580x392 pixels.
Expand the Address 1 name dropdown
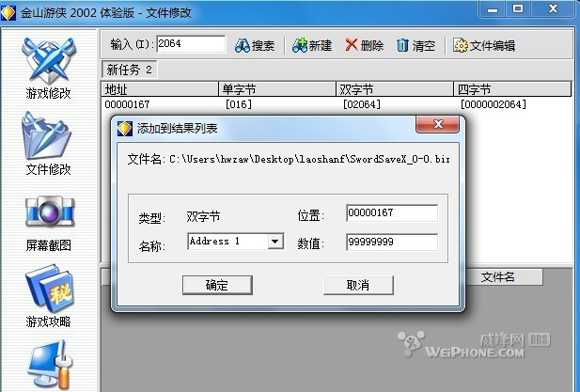click(x=275, y=242)
